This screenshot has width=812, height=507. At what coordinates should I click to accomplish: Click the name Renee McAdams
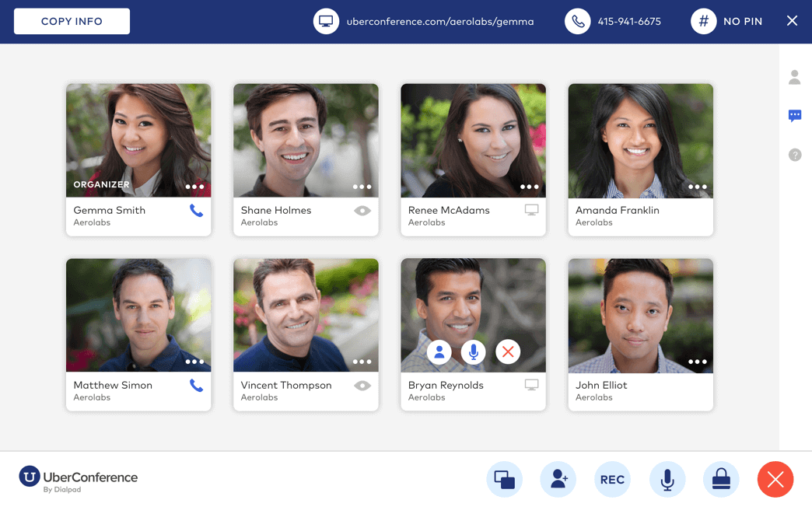[x=449, y=210]
